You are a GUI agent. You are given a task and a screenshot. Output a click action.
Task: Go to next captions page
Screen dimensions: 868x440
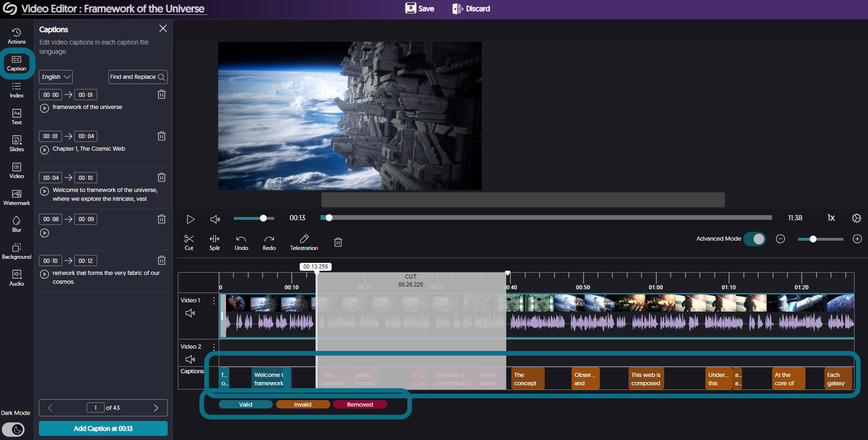[x=156, y=408]
